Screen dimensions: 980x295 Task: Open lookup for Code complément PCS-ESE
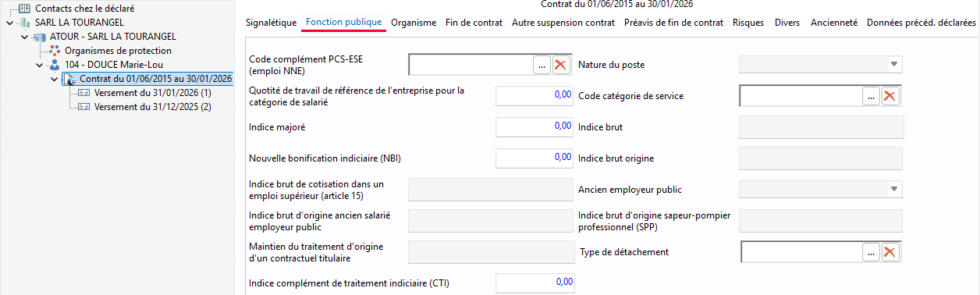(x=542, y=65)
